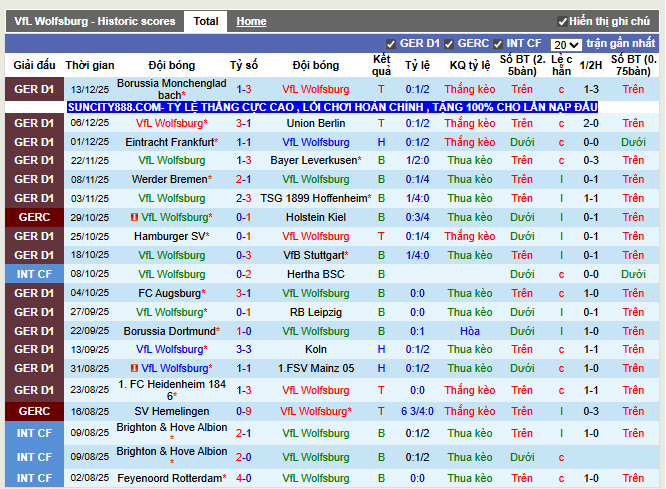Click the Hòa result in Dortmund row
The width and height of the screenshot is (666, 489).
pos(470,331)
